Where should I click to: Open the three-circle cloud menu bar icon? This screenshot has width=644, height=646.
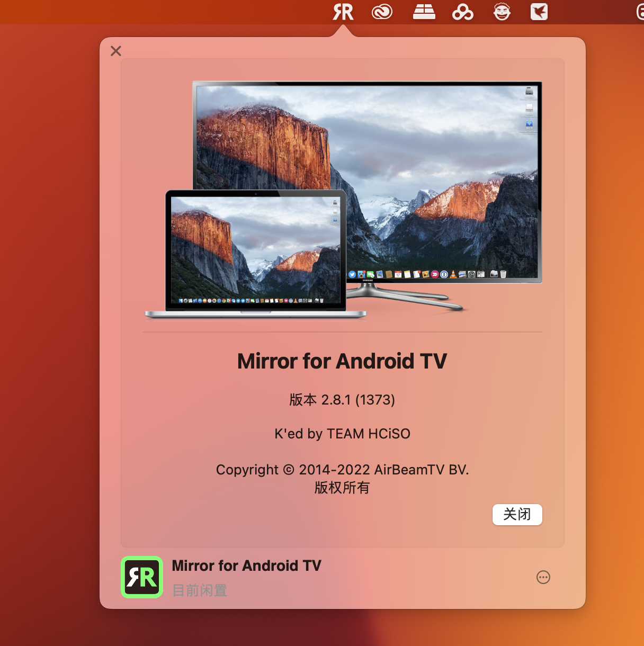tap(462, 12)
